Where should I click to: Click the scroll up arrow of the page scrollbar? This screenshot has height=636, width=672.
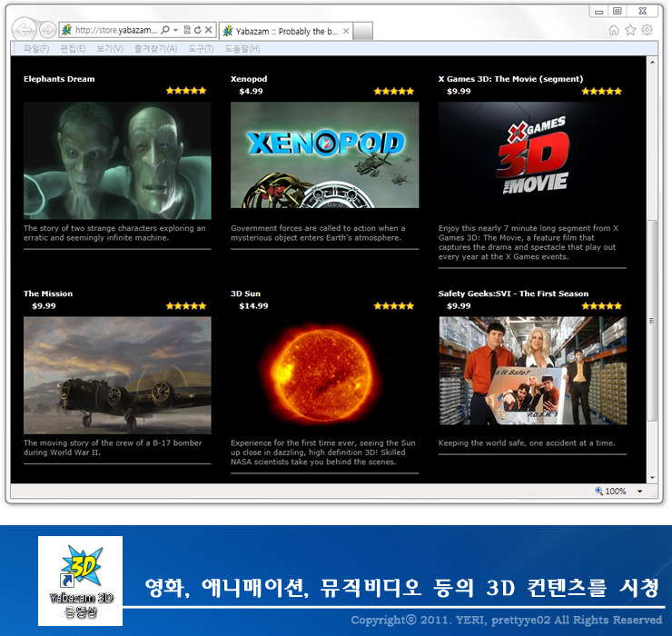(x=652, y=62)
